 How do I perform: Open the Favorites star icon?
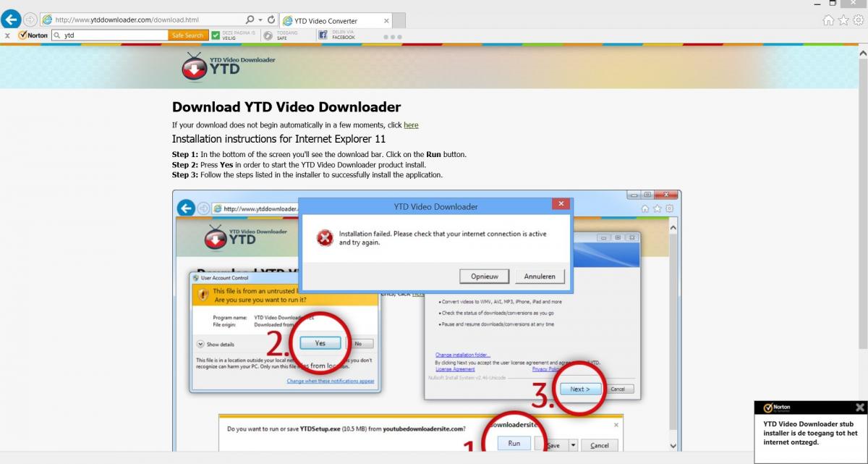coord(843,20)
